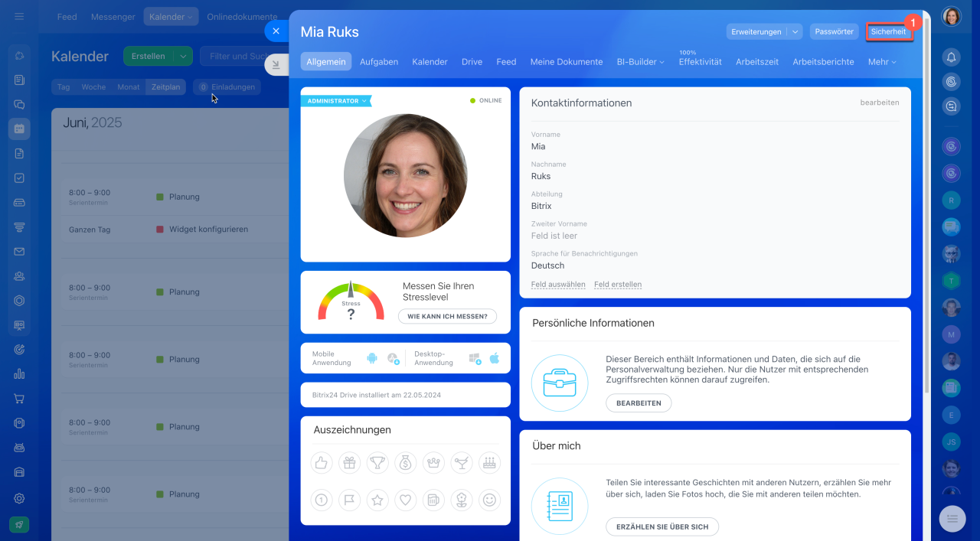Open the Drive profile tab
980x541 pixels.
tap(472, 62)
